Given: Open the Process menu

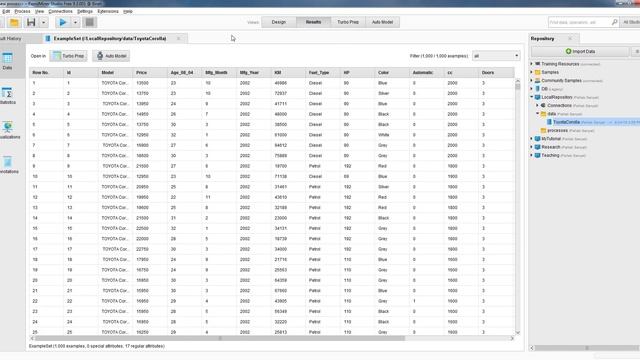Looking at the screenshot, I should click(x=22, y=11).
